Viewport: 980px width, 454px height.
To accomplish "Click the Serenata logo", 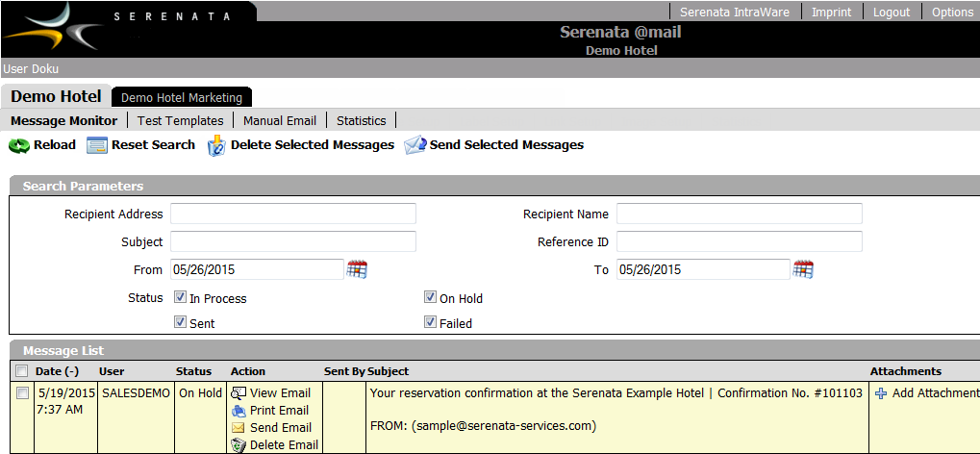I will [x=128, y=29].
